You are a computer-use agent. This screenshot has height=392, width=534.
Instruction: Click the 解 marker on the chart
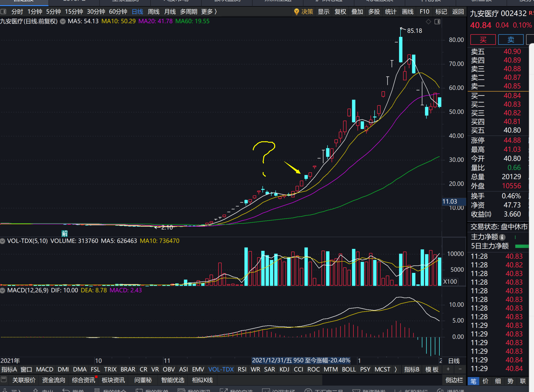(x=64, y=233)
